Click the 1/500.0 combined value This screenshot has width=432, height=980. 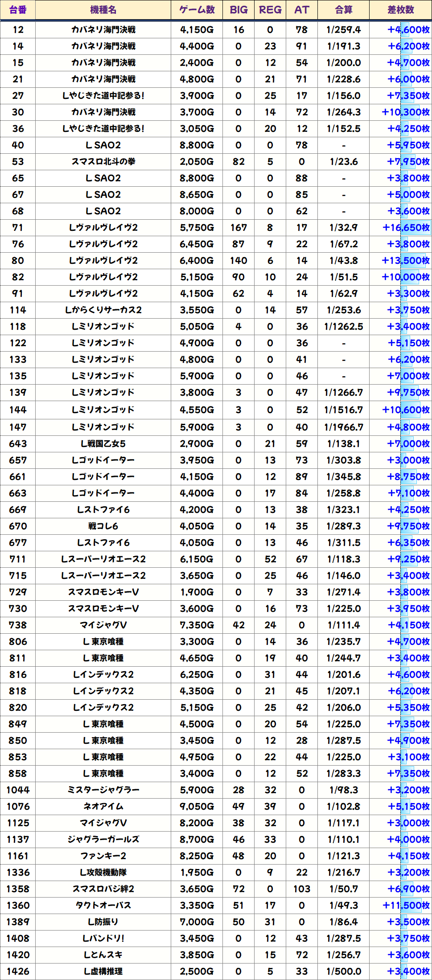343,972
